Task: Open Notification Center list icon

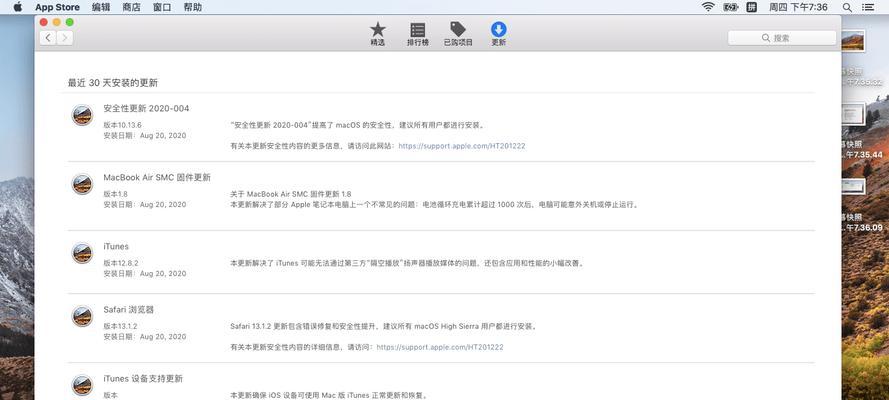Action: (x=868, y=7)
